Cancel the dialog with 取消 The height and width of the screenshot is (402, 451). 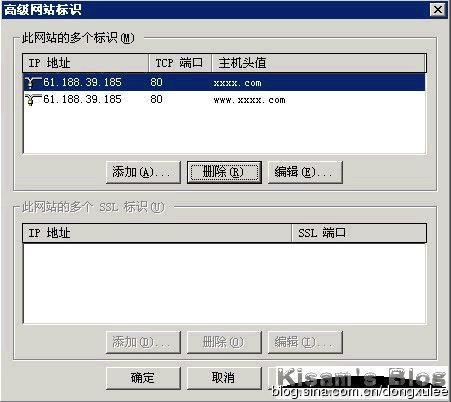click(x=224, y=378)
